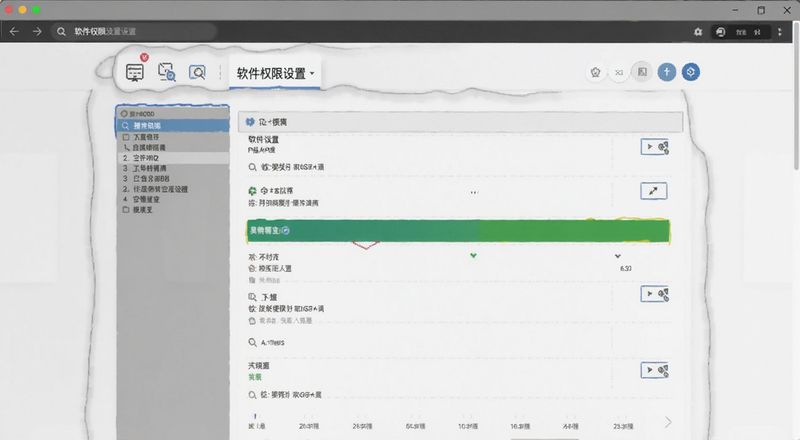
Task: Click the 6.33 value
Action: [x=626, y=268]
